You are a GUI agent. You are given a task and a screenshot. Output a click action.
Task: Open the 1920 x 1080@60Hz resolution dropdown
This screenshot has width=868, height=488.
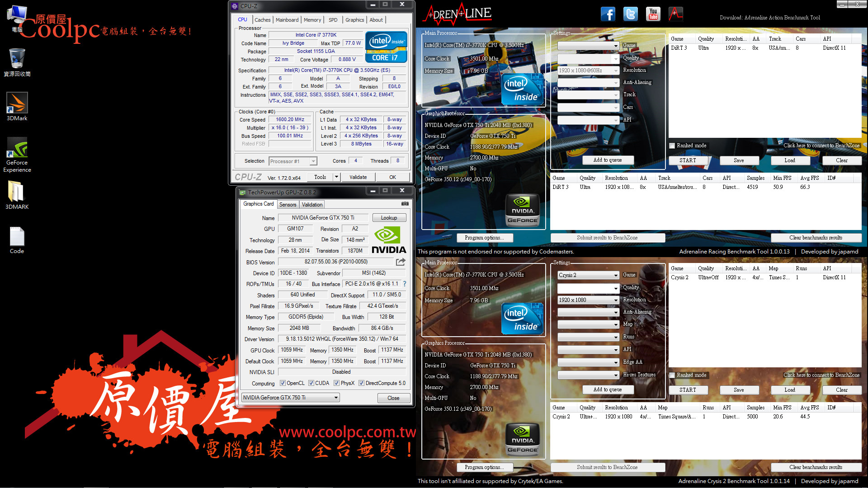(588, 70)
